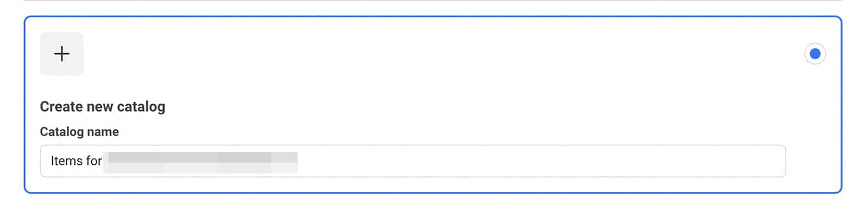Focus the Catalog name input field
Viewport: 868px width, 212px height.
tap(413, 161)
